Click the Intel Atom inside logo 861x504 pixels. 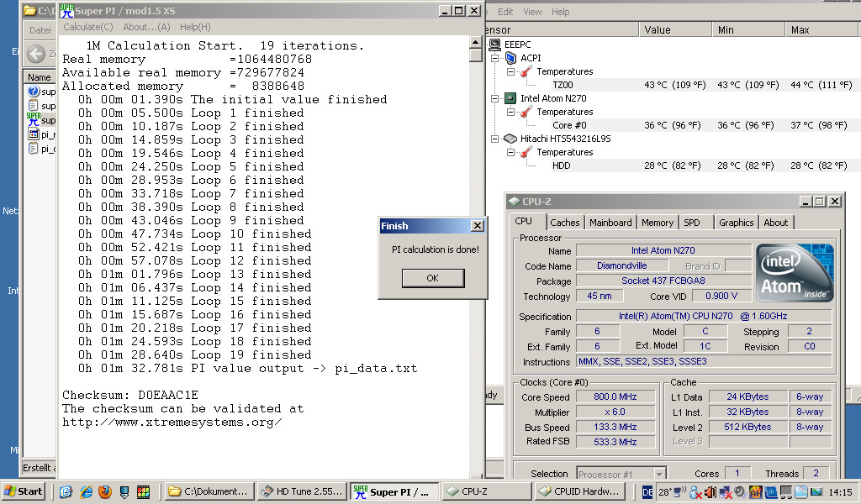pyautogui.click(x=795, y=273)
